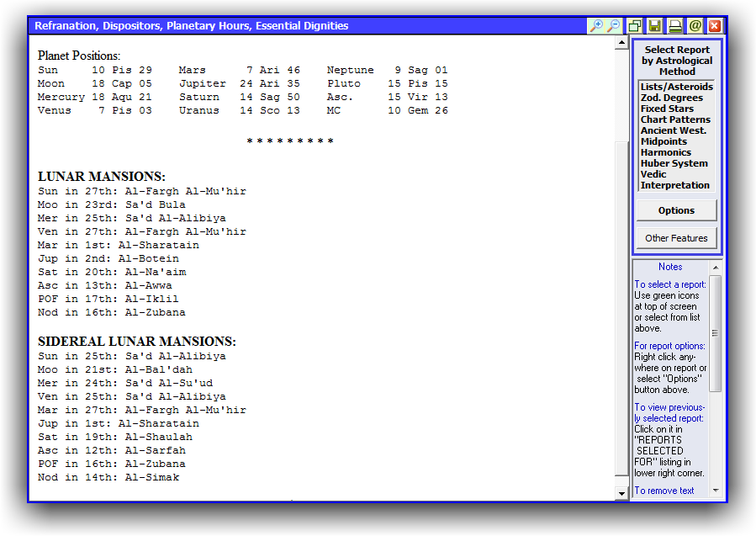Click the copy report windows icon
756x536 pixels.
pyautogui.click(x=635, y=26)
